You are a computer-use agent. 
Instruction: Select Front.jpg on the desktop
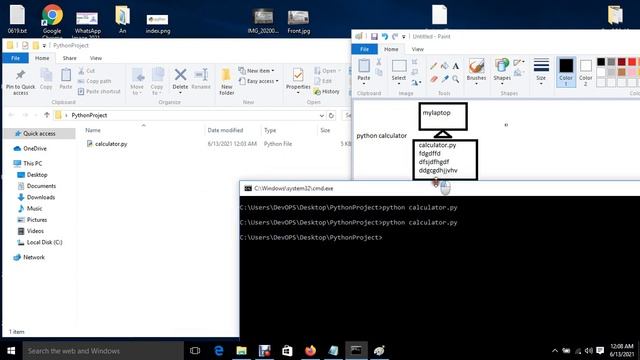tap(298, 22)
